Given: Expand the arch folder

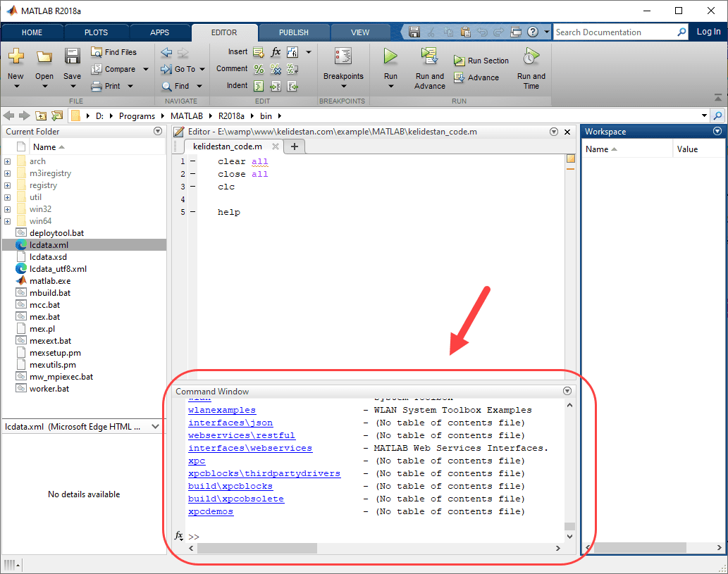Looking at the screenshot, I should click(x=8, y=161).
